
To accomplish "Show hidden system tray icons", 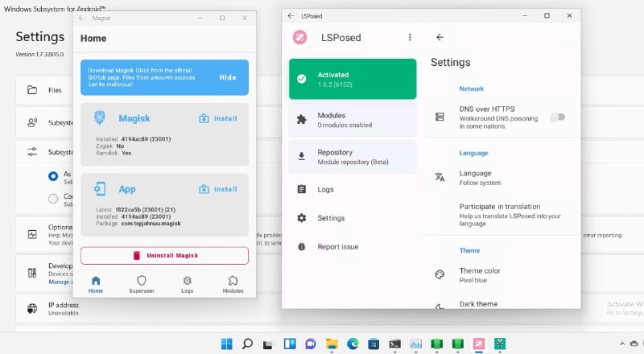I will (x=622, y=344).
